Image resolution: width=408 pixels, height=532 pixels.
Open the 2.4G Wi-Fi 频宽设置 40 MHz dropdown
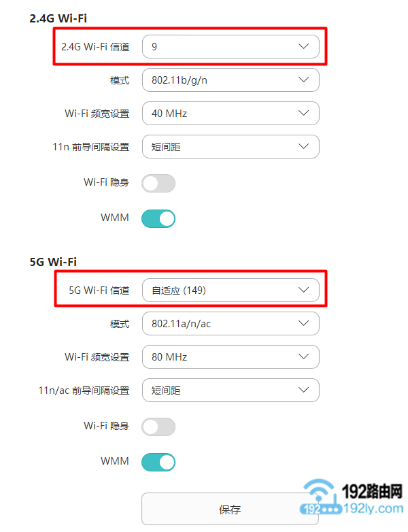pos(230,114)
